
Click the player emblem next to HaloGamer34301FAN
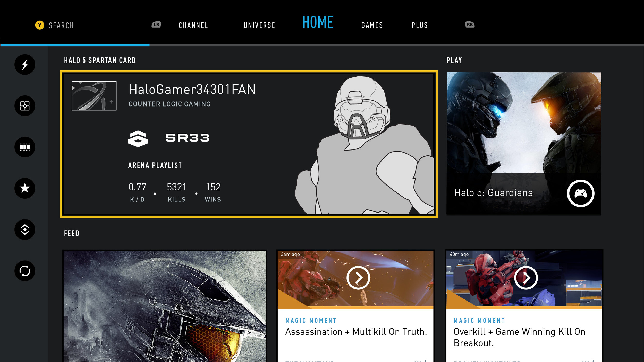tap(94, 96)
